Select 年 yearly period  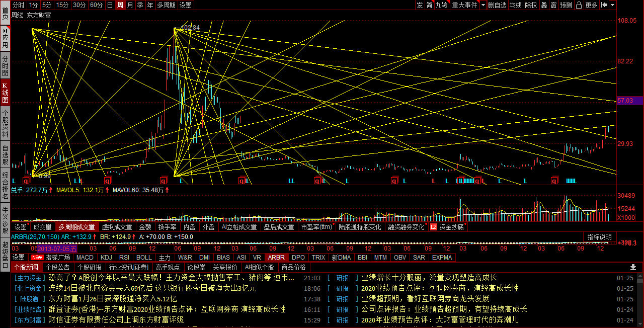pyautogui.click(x=150, y=5)
